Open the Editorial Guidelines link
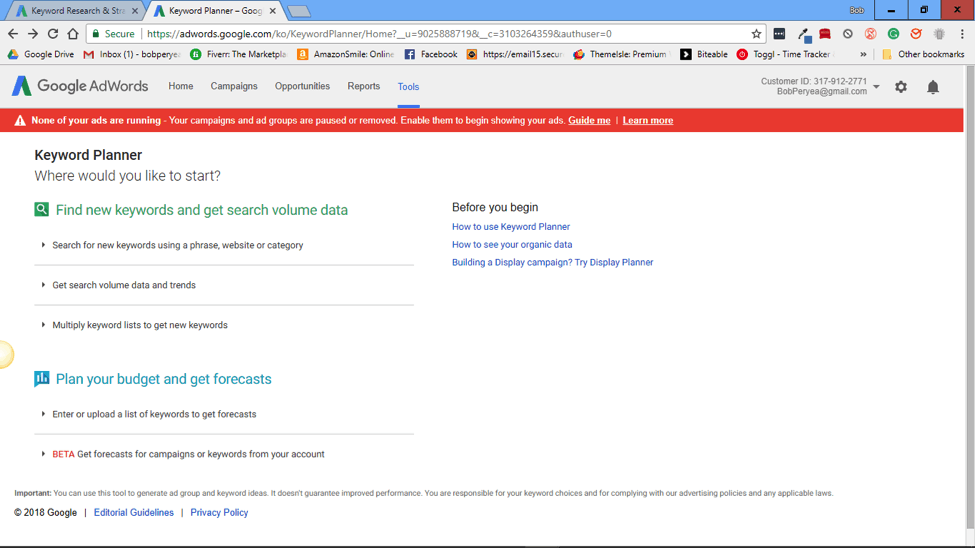 (134, 513)
